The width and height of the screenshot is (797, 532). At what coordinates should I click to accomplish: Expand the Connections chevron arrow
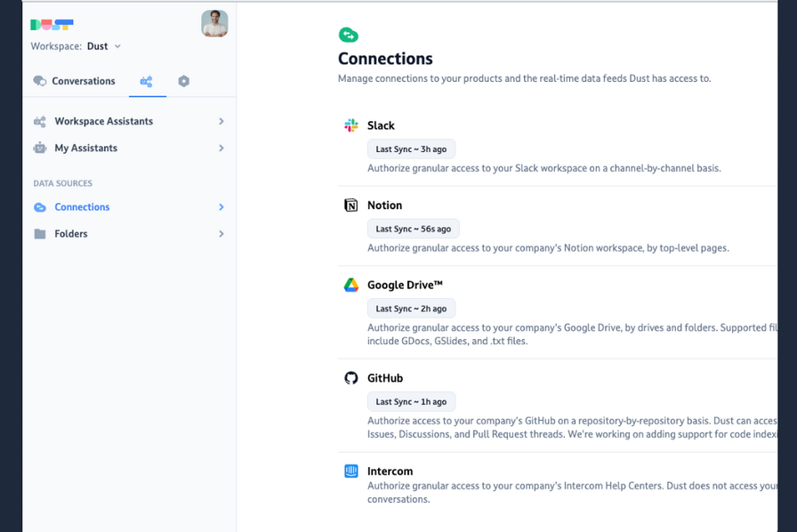[221, 207]
